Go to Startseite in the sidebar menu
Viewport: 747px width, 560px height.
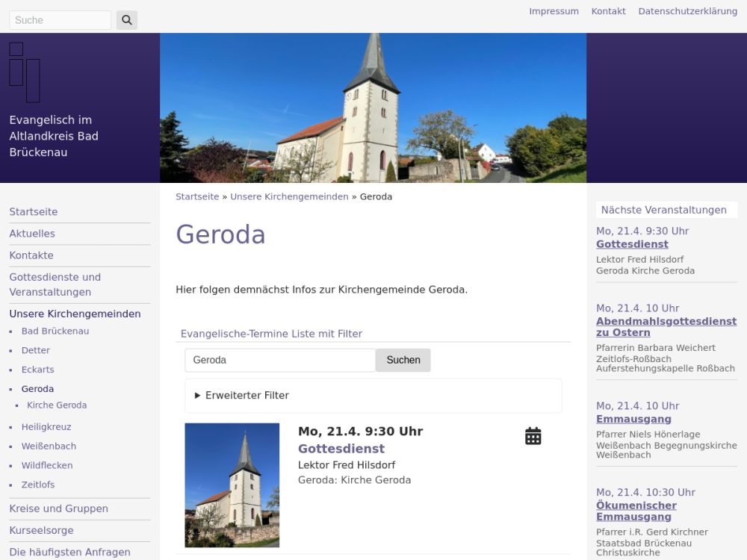[34, 212]
